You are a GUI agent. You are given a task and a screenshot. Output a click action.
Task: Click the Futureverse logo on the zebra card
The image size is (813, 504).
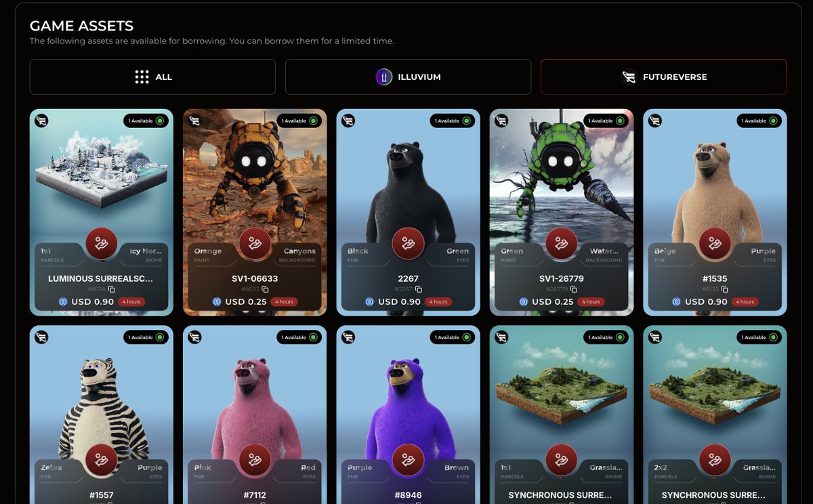42,337
